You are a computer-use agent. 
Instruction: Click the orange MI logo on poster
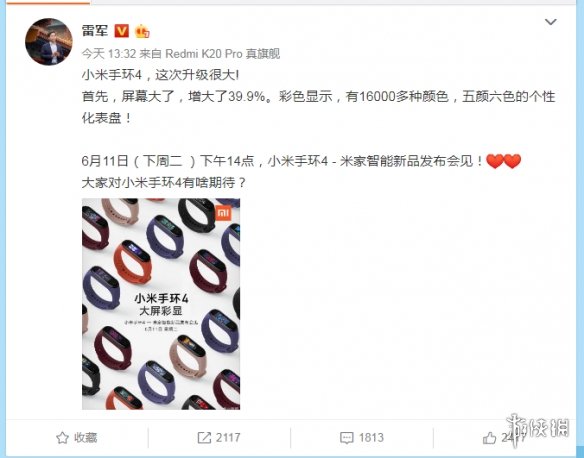[x=224, y=213]
